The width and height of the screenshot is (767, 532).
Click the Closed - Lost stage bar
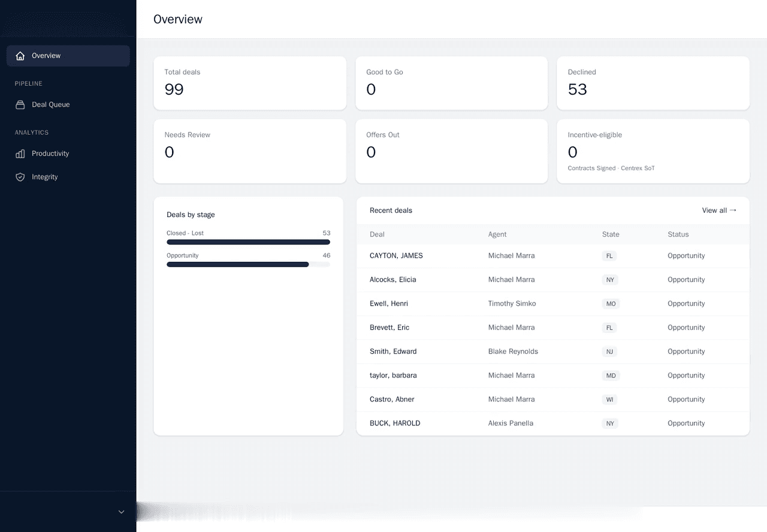pyautogui.click(x=248, y=242)
